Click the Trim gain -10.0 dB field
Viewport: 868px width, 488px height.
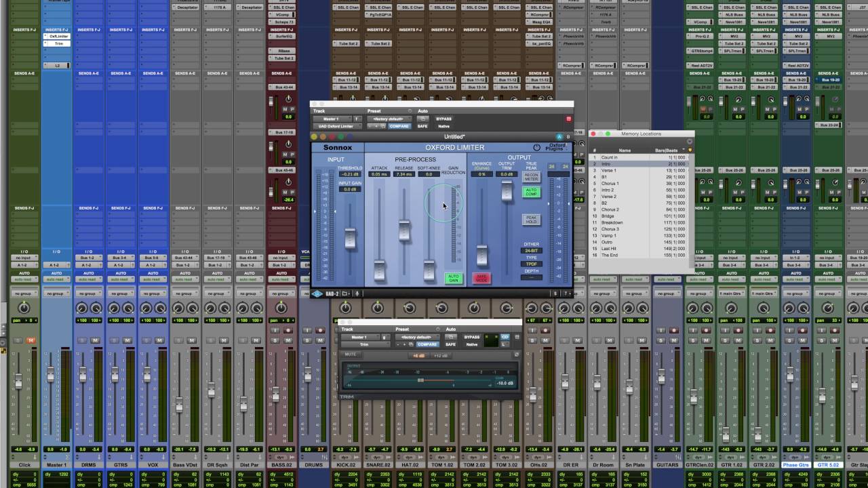pos(505,383)
